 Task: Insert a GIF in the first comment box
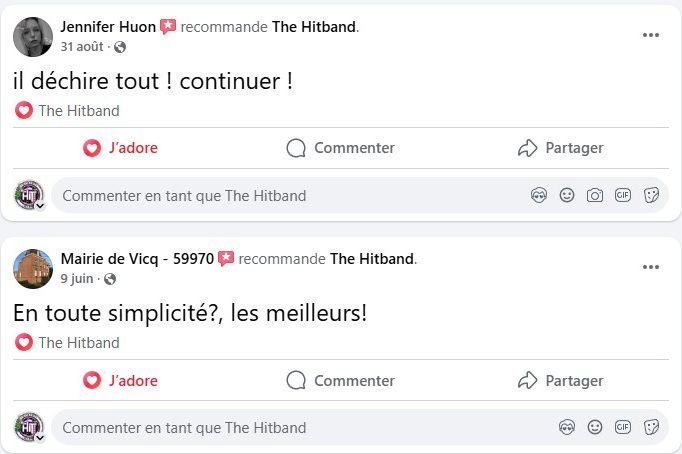623,196
